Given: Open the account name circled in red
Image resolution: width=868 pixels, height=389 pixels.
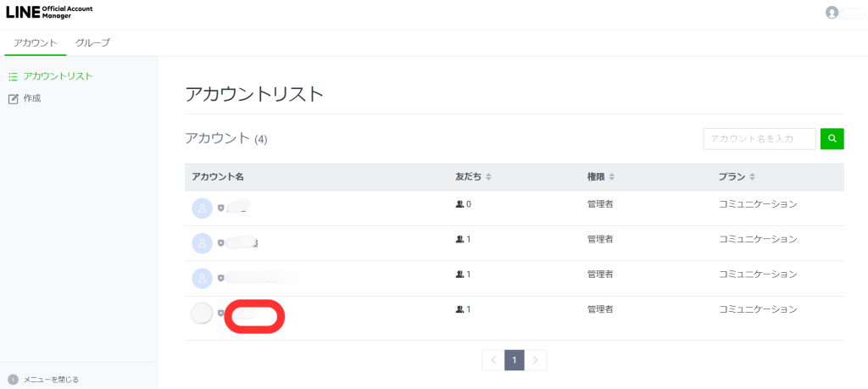Looking at the screenshot, I should [x=255, y=315].
